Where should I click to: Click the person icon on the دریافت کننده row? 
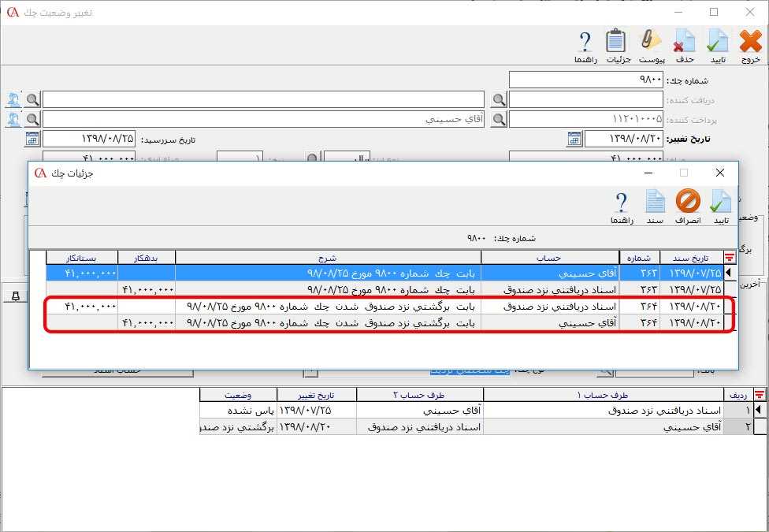(13, 100)
